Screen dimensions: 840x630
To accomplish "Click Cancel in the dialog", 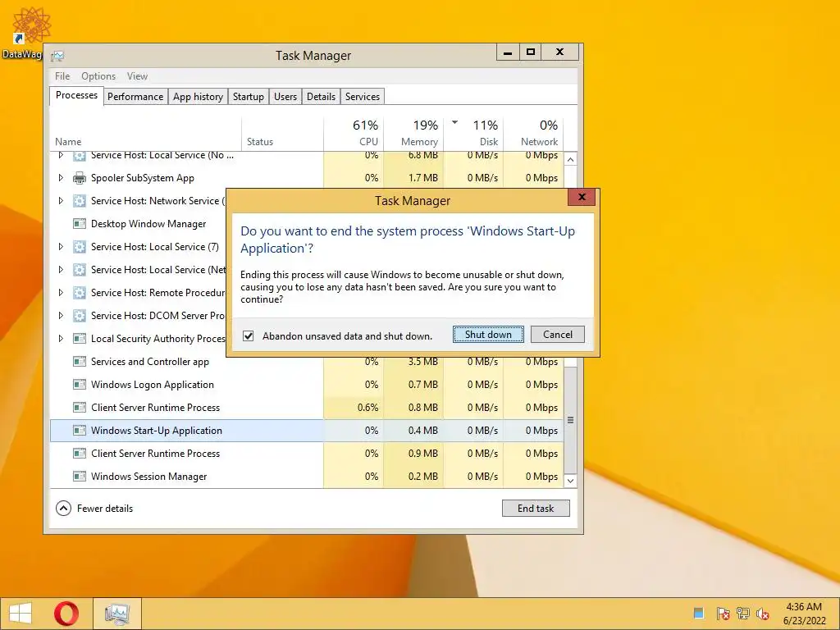I will click(558, 335).
